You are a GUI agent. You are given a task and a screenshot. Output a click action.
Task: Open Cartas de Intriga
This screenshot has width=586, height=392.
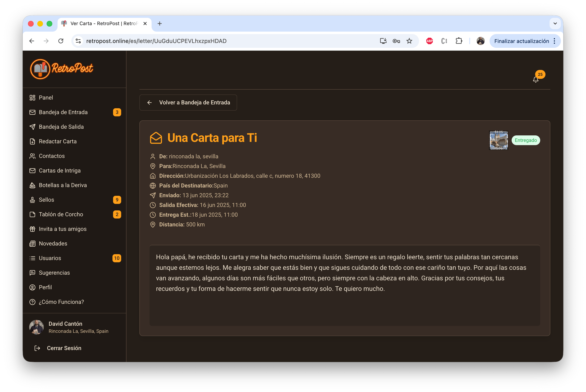(60, 170)
